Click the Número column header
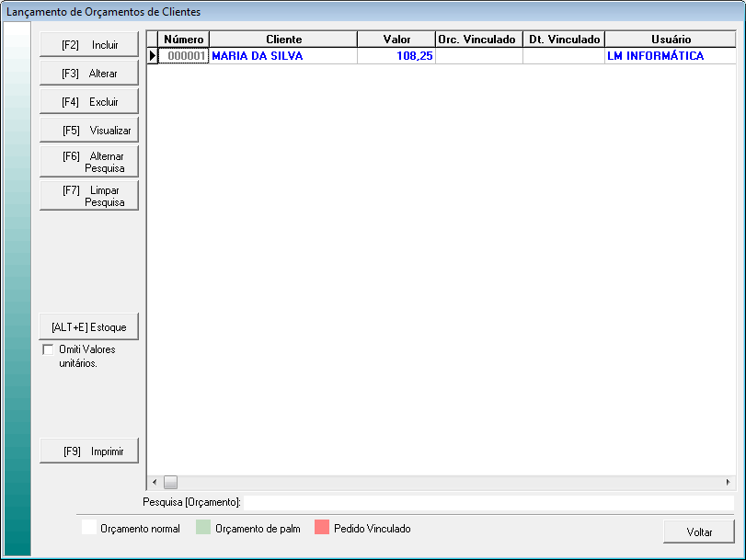The height and width of the screenshot is (560, 746). [184, 40]
